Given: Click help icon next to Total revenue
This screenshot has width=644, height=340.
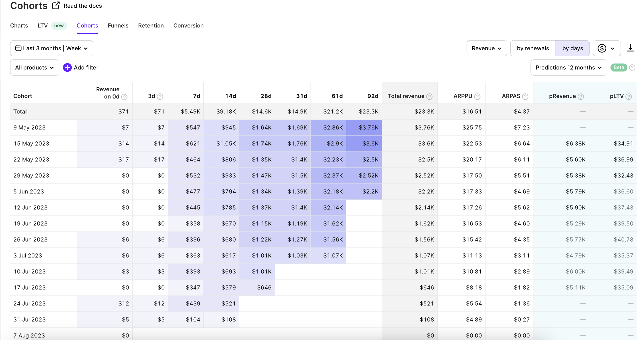Looking at the screenshot, I should click(x=429, y=96).
